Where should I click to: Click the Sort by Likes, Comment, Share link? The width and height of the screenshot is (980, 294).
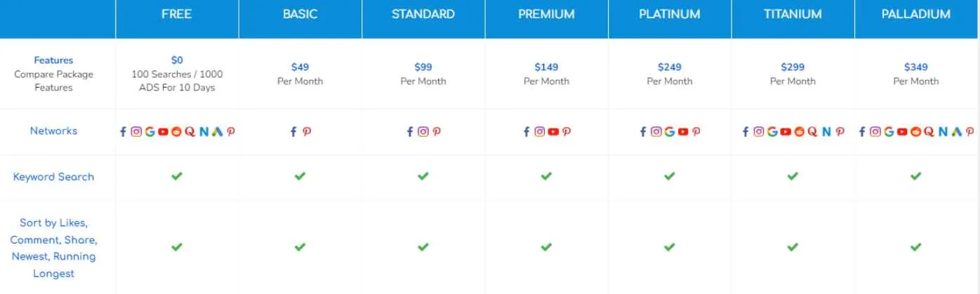53,248
